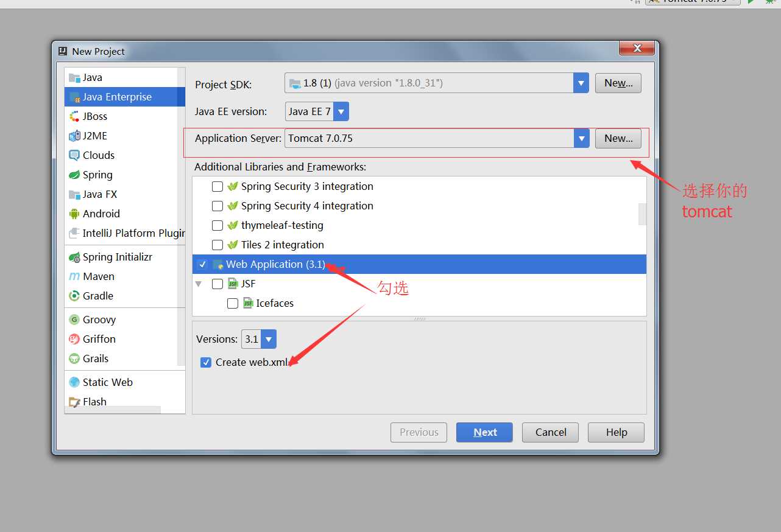Click the Create web.xml label

[x=252, y=362]
